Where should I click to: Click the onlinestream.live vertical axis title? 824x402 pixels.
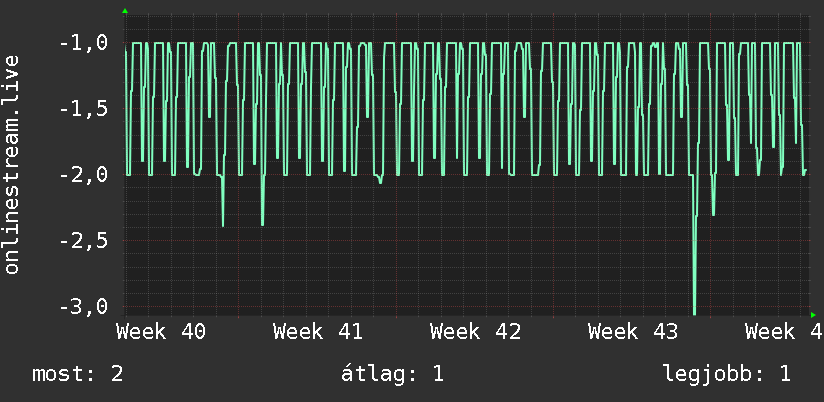[12, 164]
